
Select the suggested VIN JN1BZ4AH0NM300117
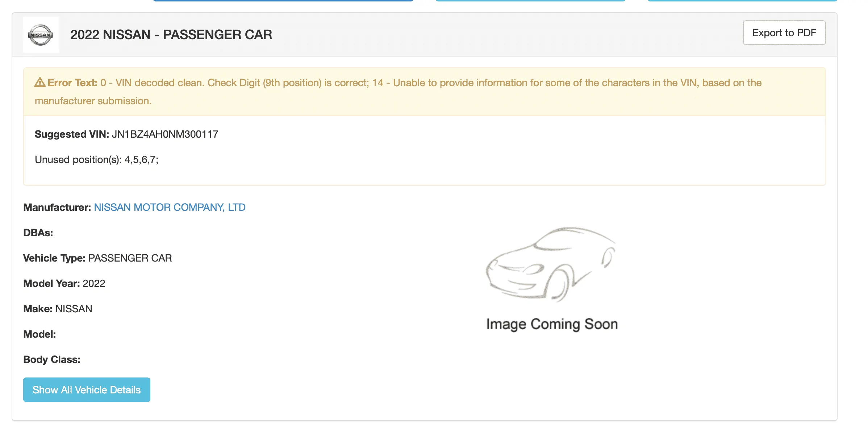(165, 134)
